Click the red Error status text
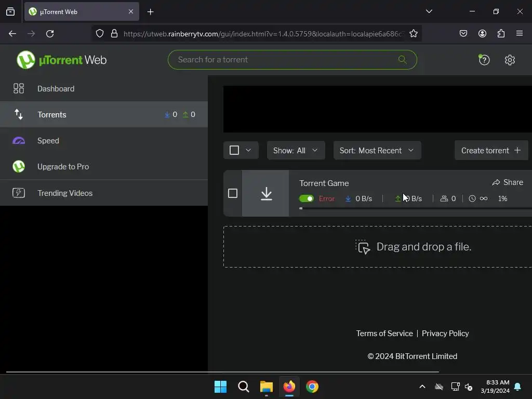This screenshot has height=399, width=532. [327, 198]
